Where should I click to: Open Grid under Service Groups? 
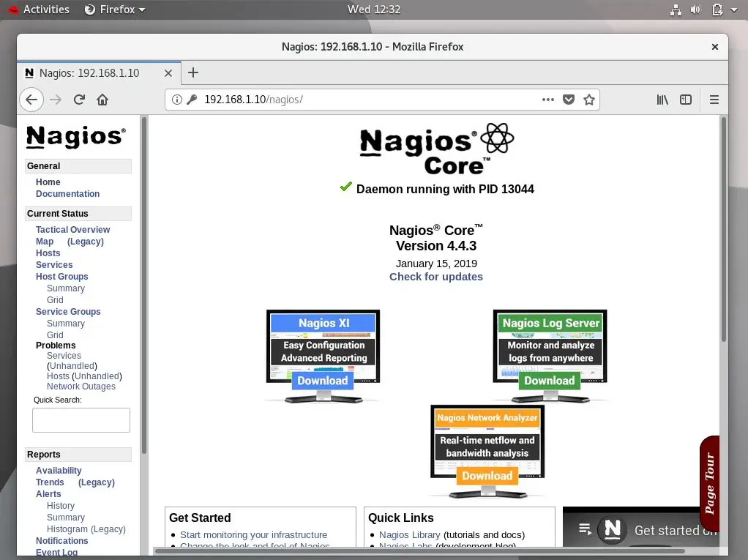55,335
